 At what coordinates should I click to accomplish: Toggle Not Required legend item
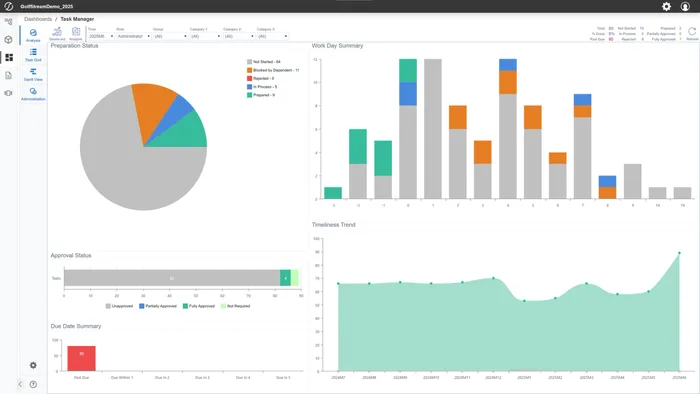click(x=235, y=306)
